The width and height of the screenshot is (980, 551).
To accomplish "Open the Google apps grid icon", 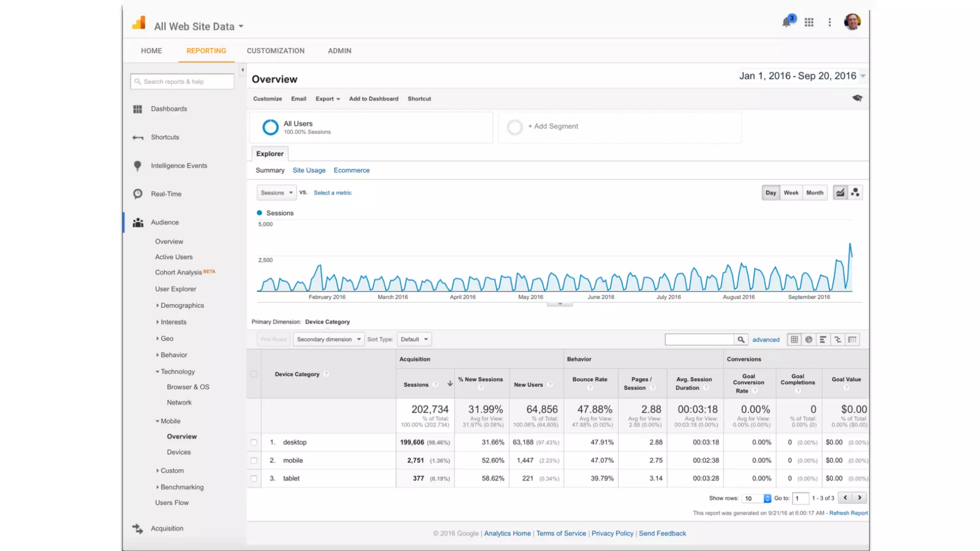I will 809,22.
